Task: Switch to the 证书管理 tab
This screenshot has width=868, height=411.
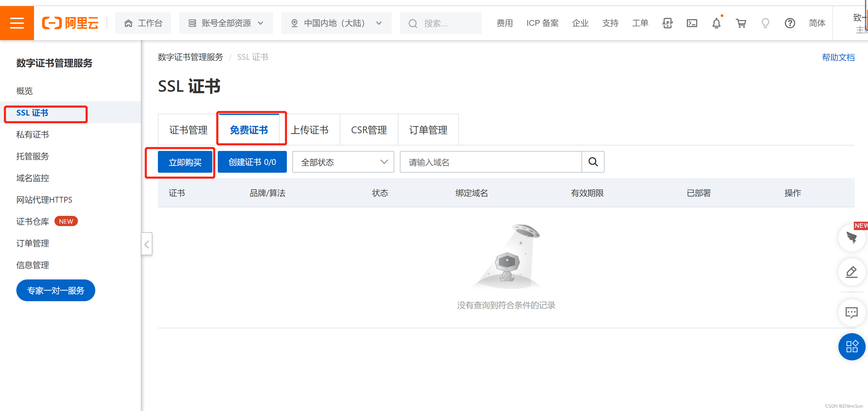Action: (x=188, y=130)
